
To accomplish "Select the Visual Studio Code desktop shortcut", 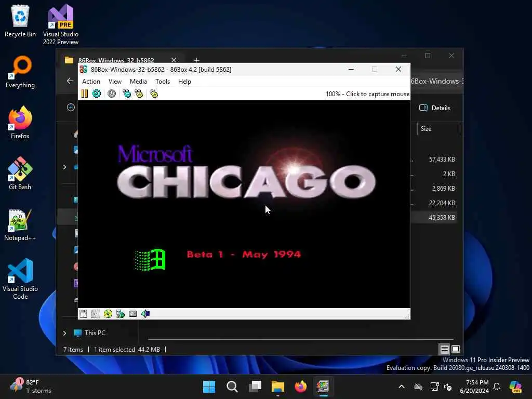I will pyautogui.click(x=20, y=279).
